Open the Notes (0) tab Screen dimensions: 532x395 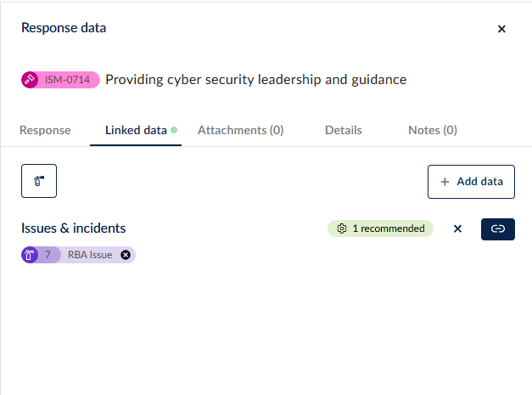pos(433,131)
